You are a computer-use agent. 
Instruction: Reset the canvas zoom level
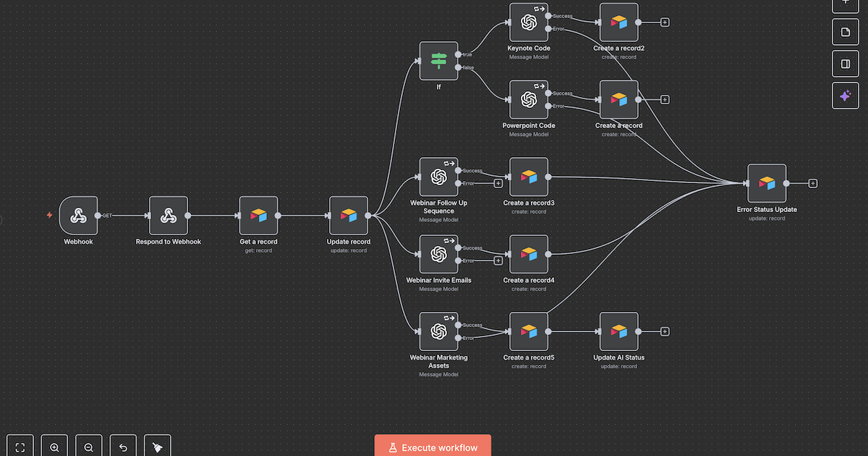(123, 447)
